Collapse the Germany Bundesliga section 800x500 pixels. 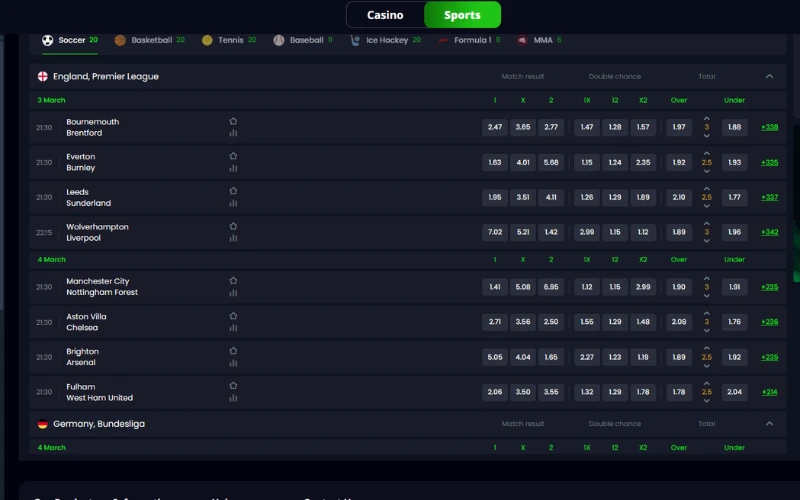pos(769,423)
